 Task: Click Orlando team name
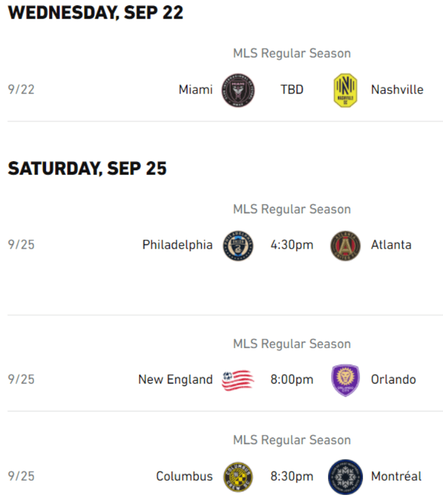(393, 380)
